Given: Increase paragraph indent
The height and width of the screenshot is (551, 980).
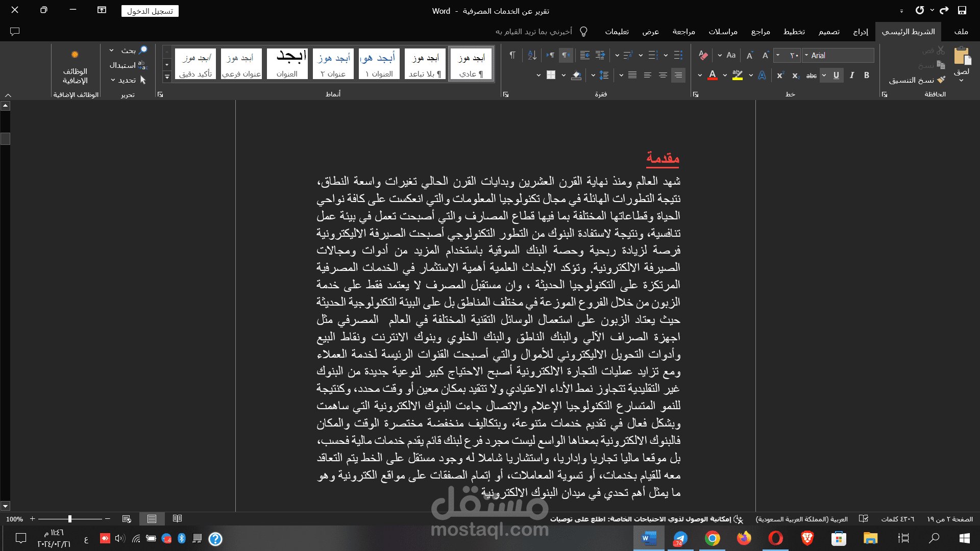Looking at the screenshot, I should tap(585, 55).
